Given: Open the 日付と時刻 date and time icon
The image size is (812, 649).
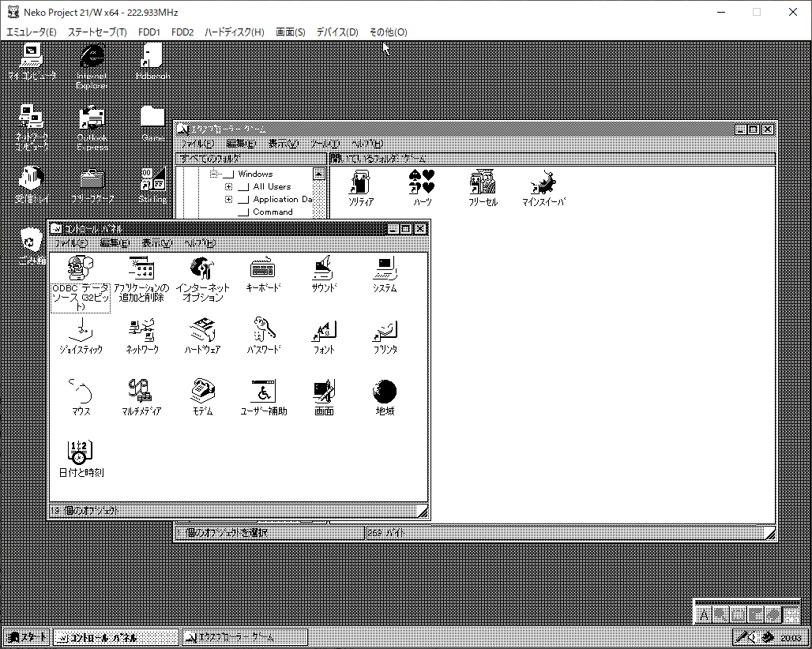Looking at the screenshot, I should pos(81,459).
